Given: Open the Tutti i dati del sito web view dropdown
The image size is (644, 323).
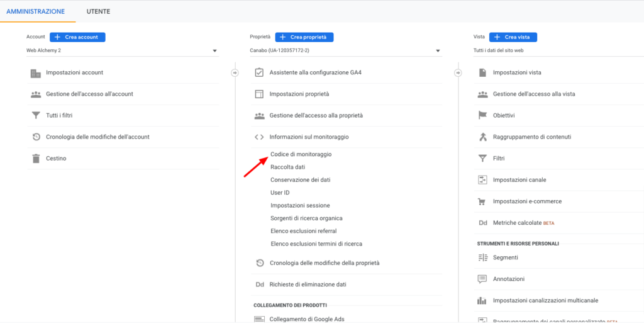Looking at the screenshot, I should pos(558,51).
